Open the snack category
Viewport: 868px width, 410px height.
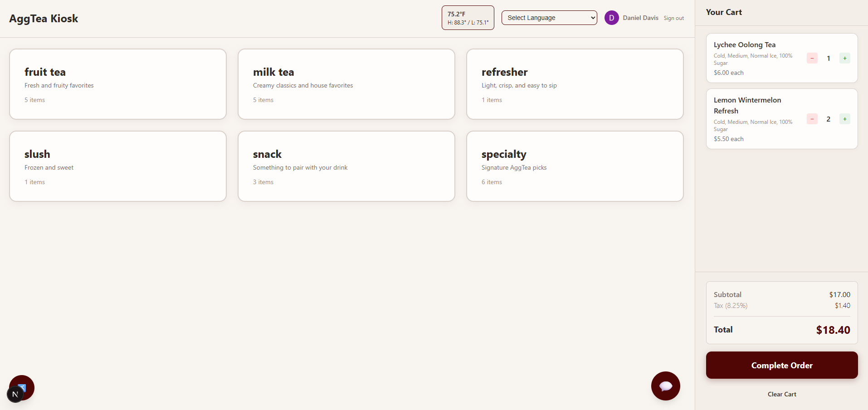(x=346, y=166)
